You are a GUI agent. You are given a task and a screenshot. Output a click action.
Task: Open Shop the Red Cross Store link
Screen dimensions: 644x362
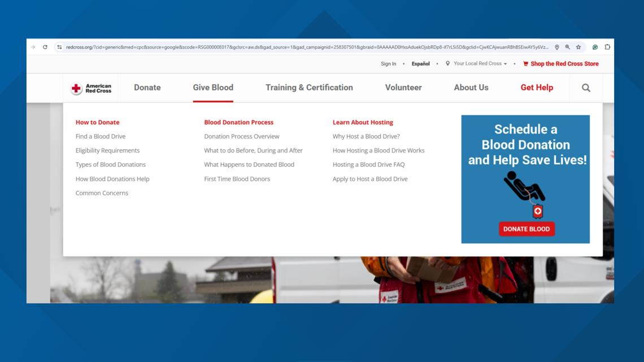pyautogui.click(x=564, y=64)
